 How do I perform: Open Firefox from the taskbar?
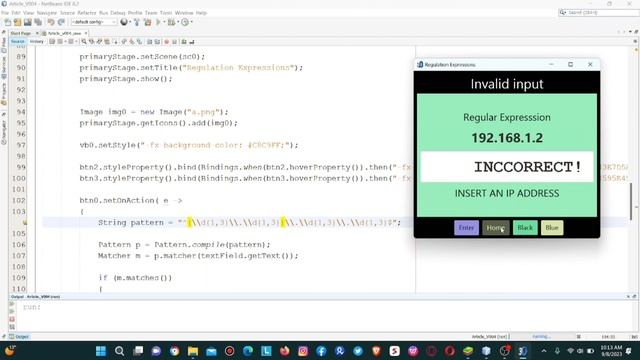tap(284, 351)
